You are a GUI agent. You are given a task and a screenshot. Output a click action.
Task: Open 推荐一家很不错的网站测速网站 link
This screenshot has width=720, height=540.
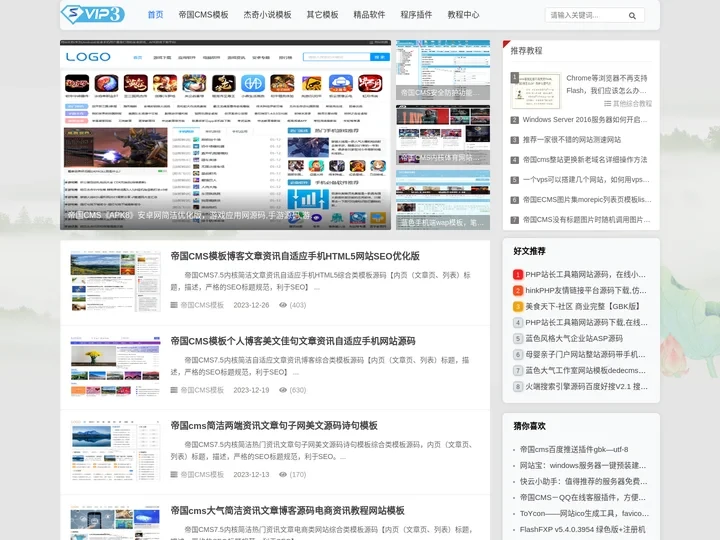click(x=572, y=140)
